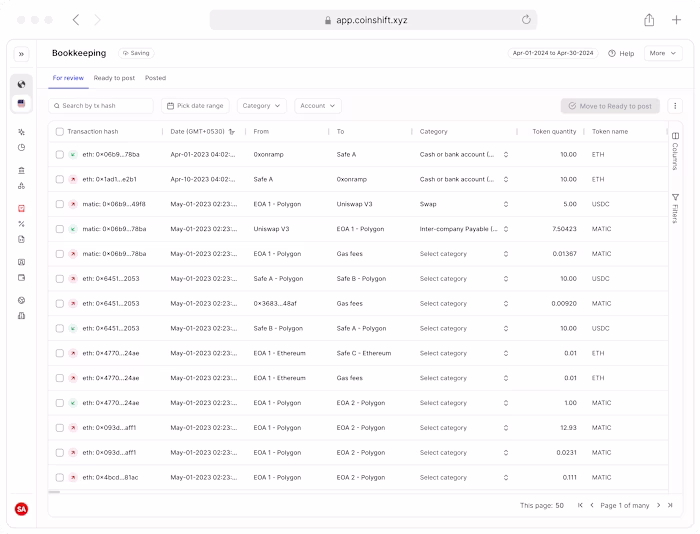Go to the previous page of results

pos(592,505)
